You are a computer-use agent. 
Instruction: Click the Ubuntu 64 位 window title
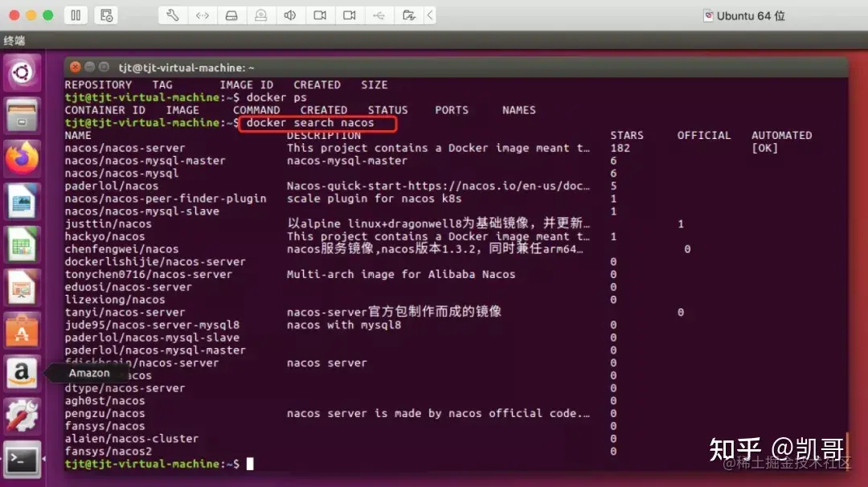tap(751, 15)
